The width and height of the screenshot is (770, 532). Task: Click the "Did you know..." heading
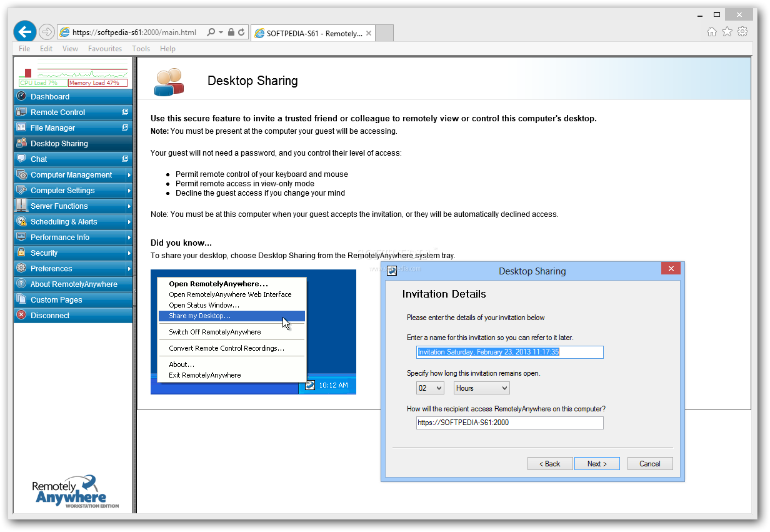pyautogui.click(x=181, y=243)
